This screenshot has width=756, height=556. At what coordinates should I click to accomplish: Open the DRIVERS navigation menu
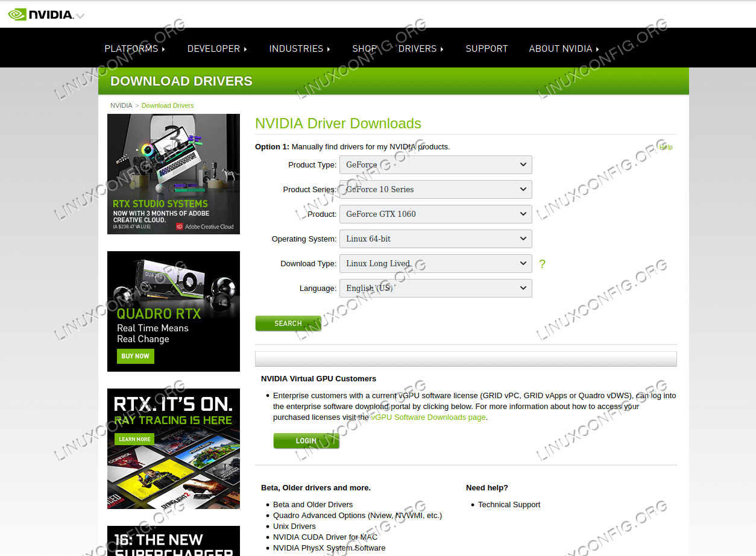click(420, 49)
